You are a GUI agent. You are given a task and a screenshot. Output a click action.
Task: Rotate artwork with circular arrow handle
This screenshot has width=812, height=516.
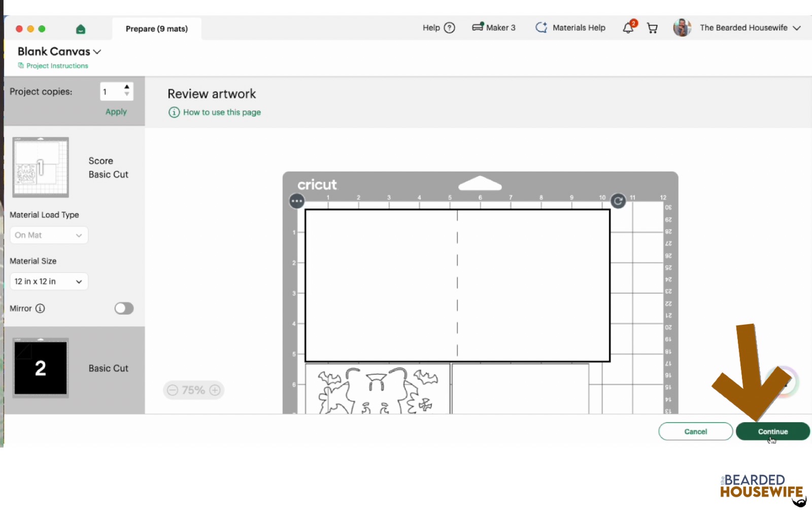click(x=618, y=201)
